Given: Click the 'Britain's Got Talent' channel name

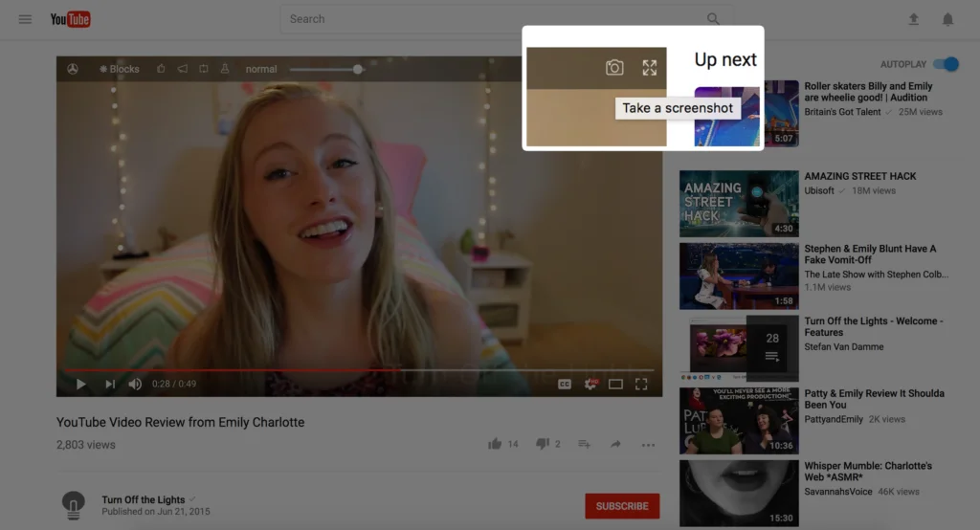Looking at the screenshot, I should 842,112.
